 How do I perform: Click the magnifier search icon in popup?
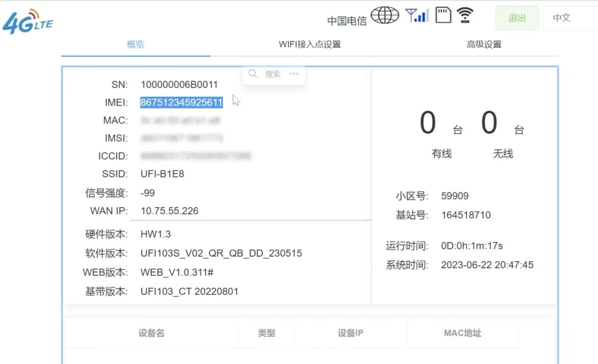[x=253, y=74]
